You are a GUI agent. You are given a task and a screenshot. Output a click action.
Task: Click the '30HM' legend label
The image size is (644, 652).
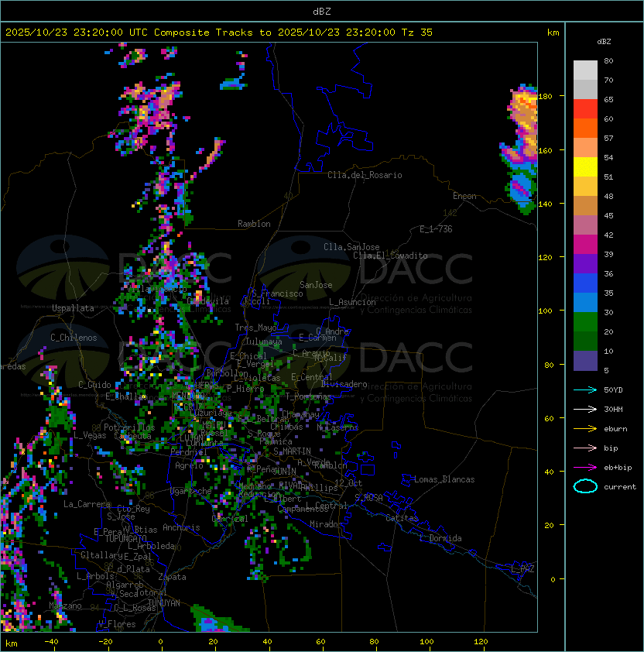click(613, 409)
